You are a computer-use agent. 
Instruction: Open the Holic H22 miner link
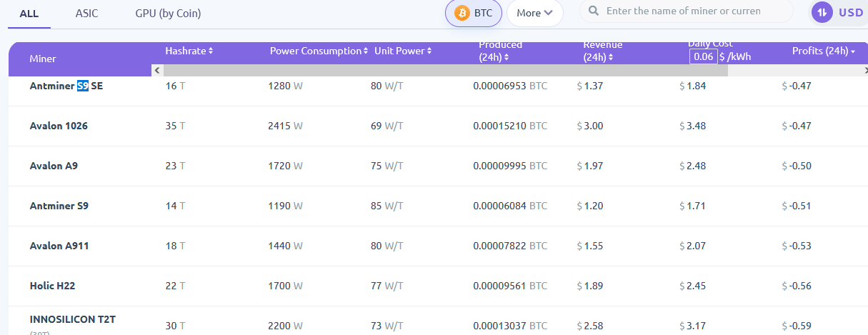point(52,286)
